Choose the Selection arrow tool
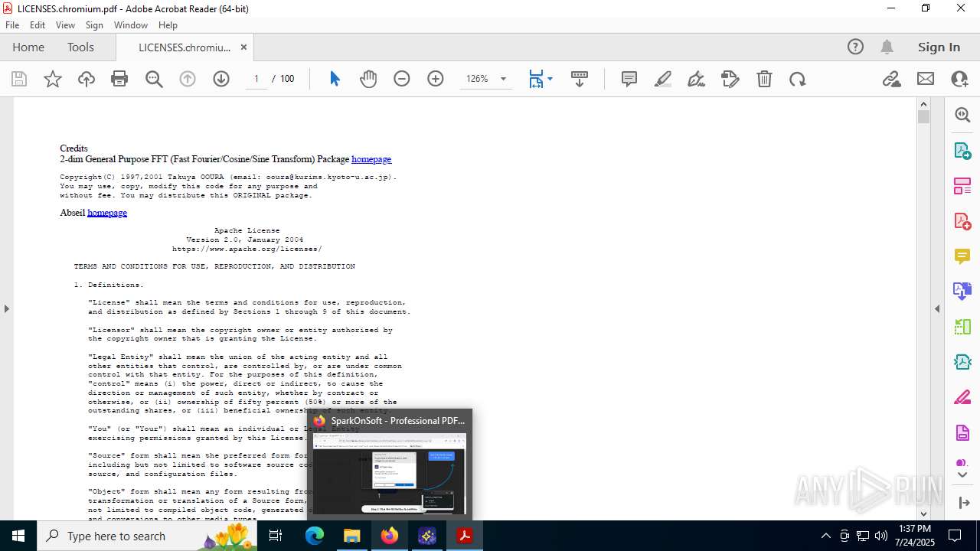 pyautogui.click(x=335, y=79)
